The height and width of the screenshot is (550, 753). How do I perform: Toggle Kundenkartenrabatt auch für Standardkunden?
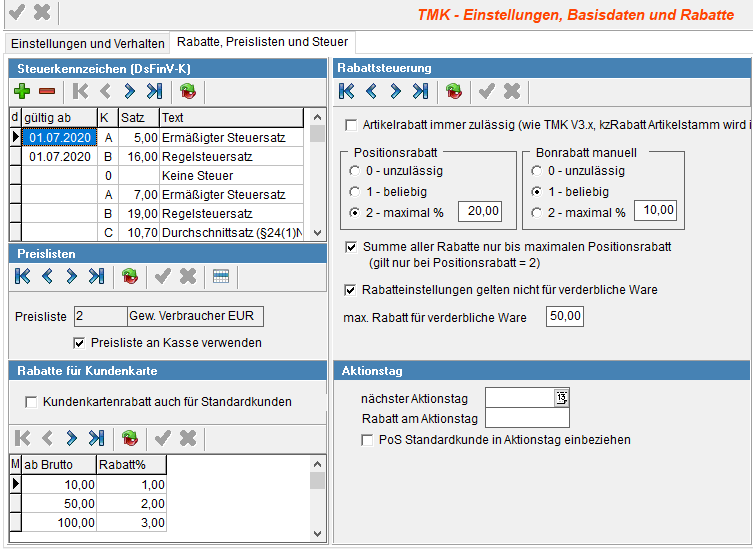coord(31,402)
